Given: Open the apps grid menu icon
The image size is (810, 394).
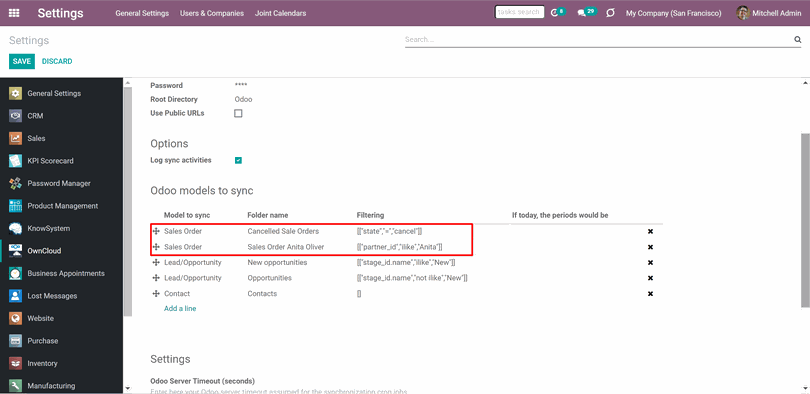Looking at the screenshot, I should click(14, 13).
